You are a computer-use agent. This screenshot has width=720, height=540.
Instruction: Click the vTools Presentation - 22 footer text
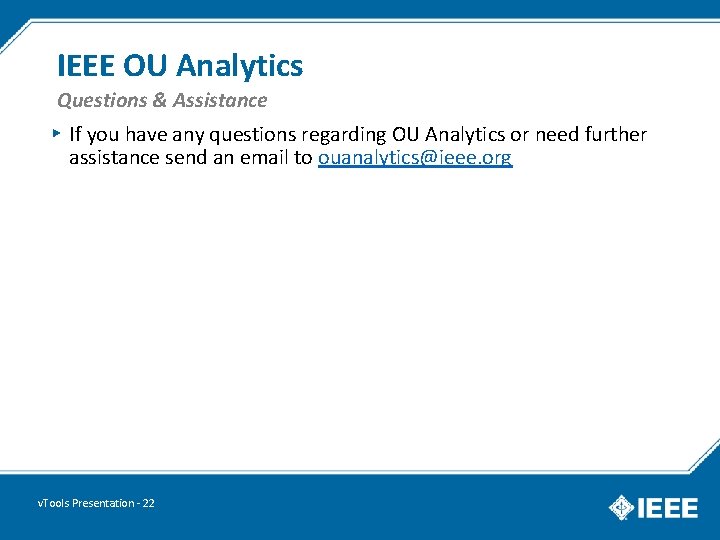point(96,503)
